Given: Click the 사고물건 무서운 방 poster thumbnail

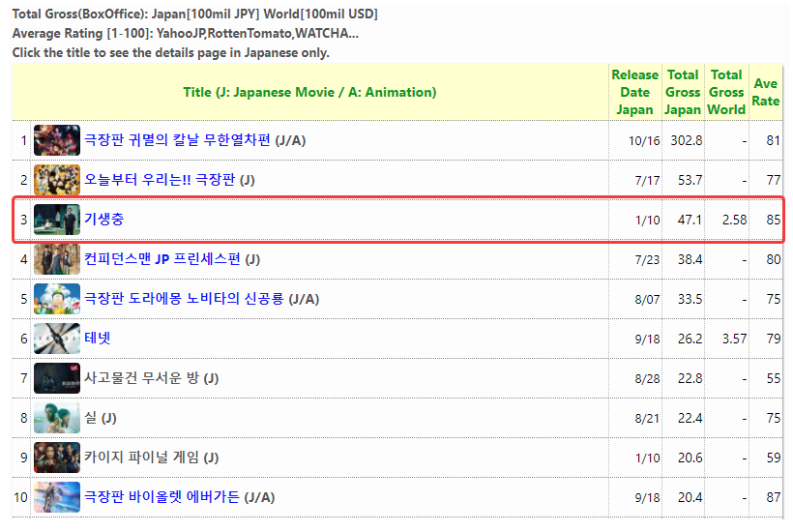Looking at the screenshot, I should click(57, 378).
